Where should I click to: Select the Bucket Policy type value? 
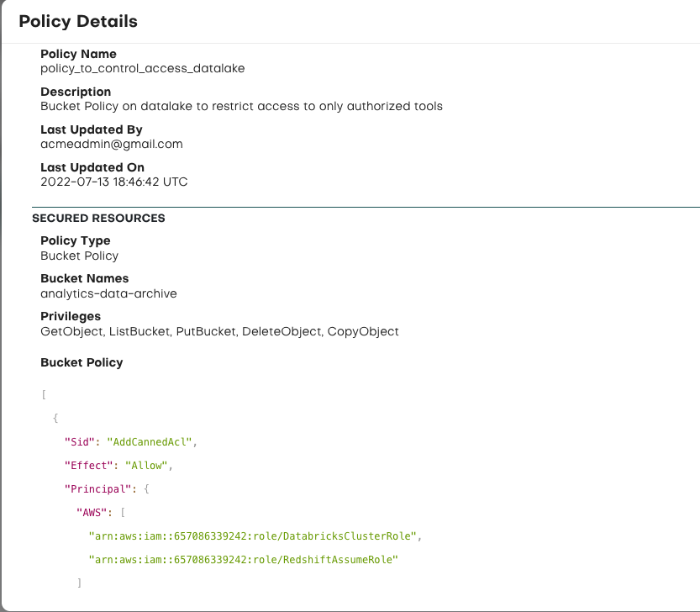click(79, 256)
